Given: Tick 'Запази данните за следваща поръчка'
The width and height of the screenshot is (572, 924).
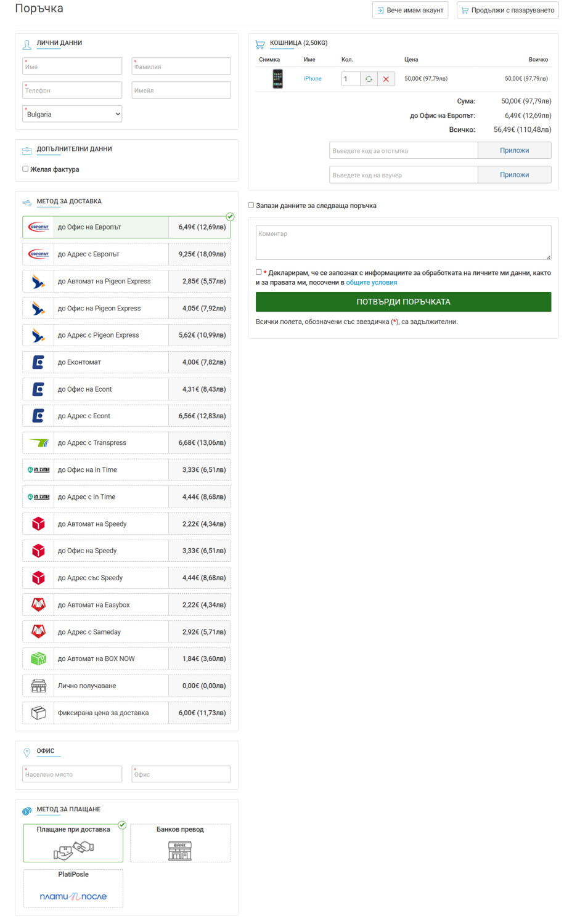Looking at the screenshot, I should [251, 205].
